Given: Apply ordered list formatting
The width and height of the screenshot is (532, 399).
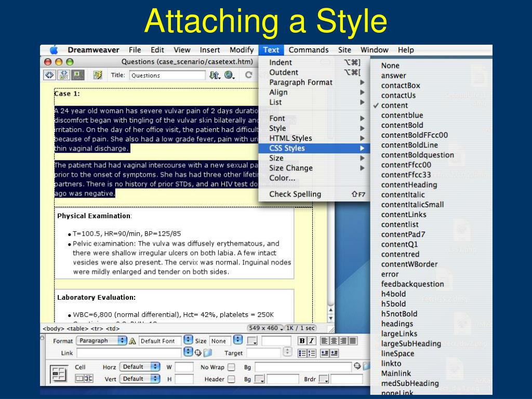Looking at the screenshot, I should click(312, 353).
